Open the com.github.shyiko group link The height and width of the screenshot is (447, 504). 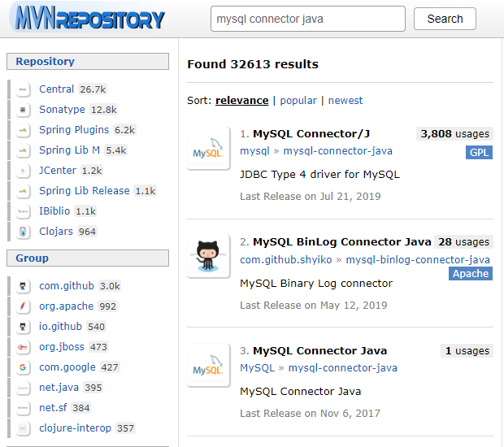tap(286, 259)
